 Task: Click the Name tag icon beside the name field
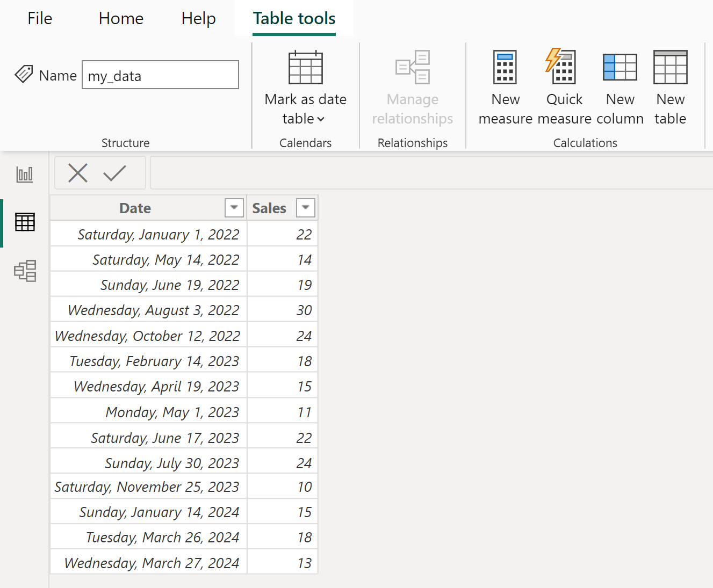coord(24,75)
